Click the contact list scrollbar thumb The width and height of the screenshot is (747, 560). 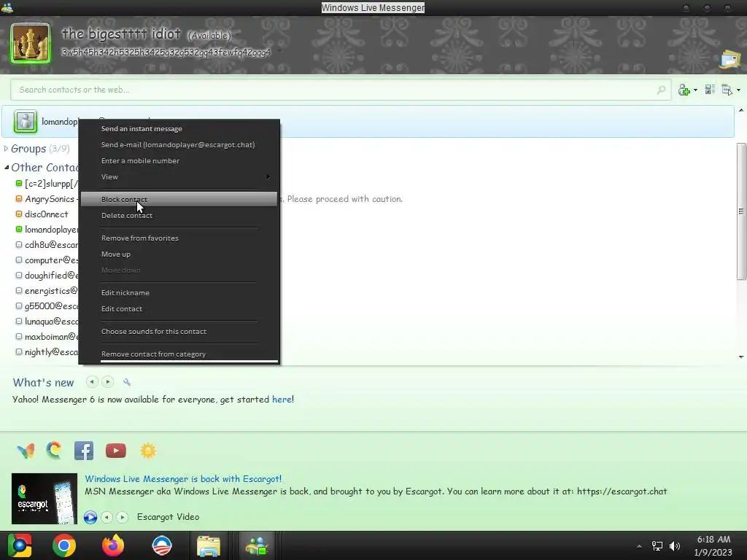741,211
